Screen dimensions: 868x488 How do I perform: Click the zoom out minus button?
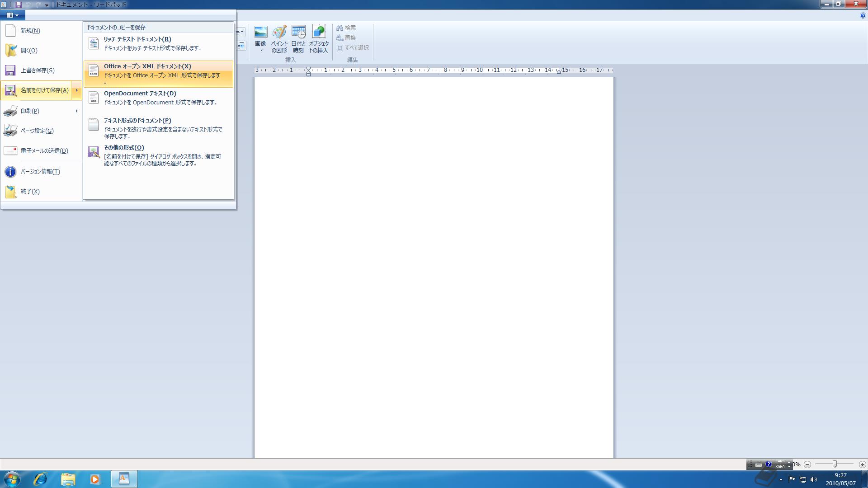[807, 465]
